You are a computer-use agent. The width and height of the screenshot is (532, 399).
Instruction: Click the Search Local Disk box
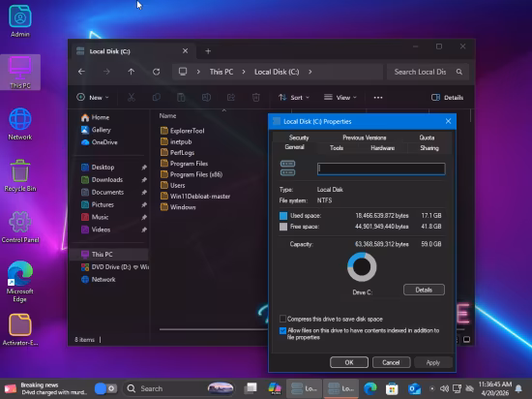point(428,72)
